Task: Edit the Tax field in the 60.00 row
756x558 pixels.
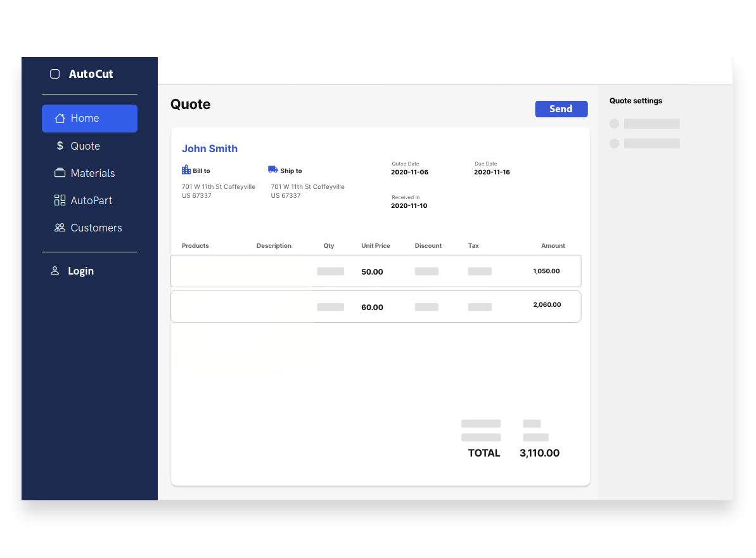Action: coord(480,307)
